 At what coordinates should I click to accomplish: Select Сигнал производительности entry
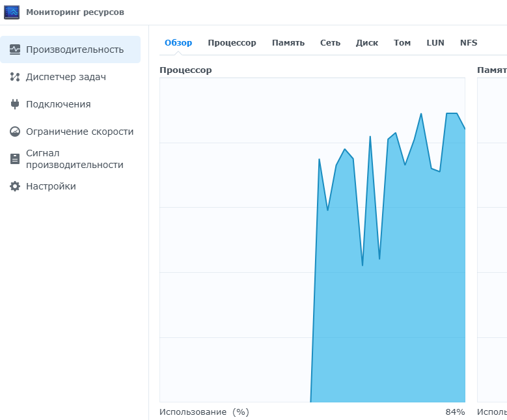(70, 159)
